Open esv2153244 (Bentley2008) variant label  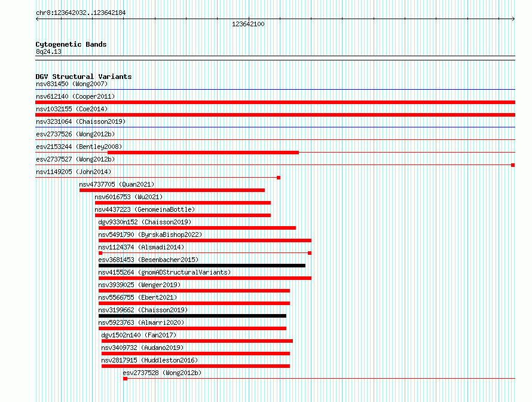coord(79,147)
